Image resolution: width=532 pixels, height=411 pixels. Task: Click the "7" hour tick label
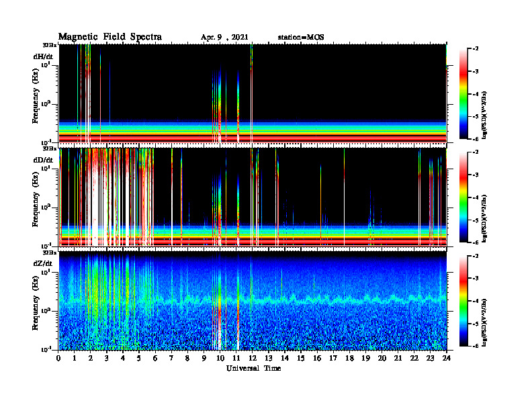[x=171, y=358]
